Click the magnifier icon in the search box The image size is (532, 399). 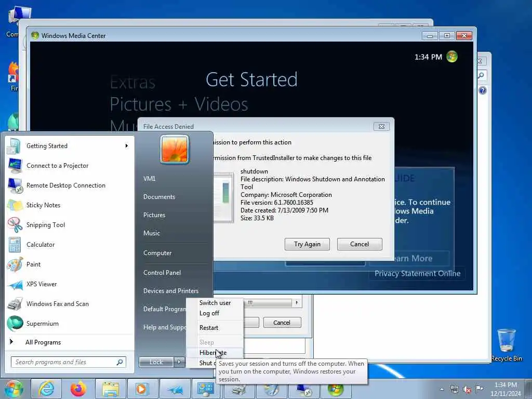pyautogui.click(x=120, y=362)
